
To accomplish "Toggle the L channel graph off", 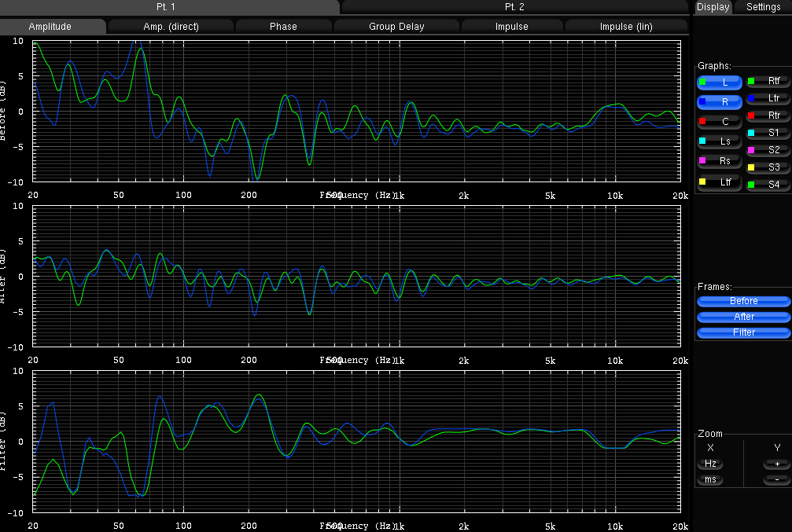I will (x=720, y=83).
